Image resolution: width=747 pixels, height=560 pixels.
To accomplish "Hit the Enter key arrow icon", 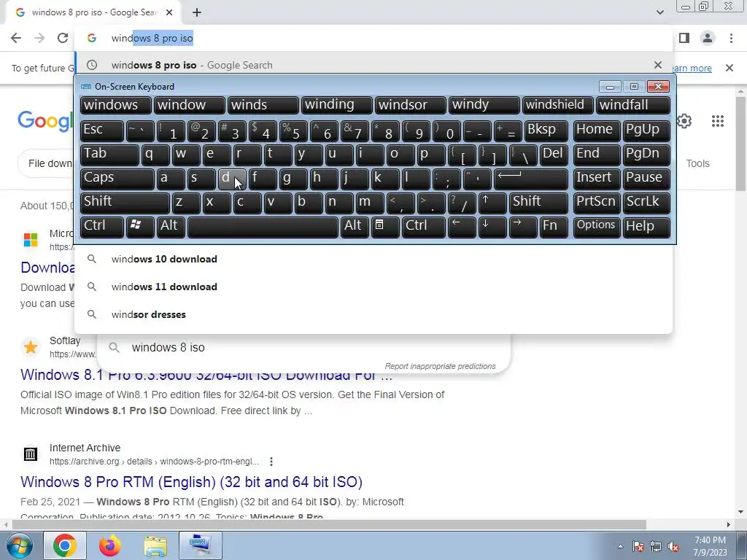I will pyautogui.click(x=531, y=179).
